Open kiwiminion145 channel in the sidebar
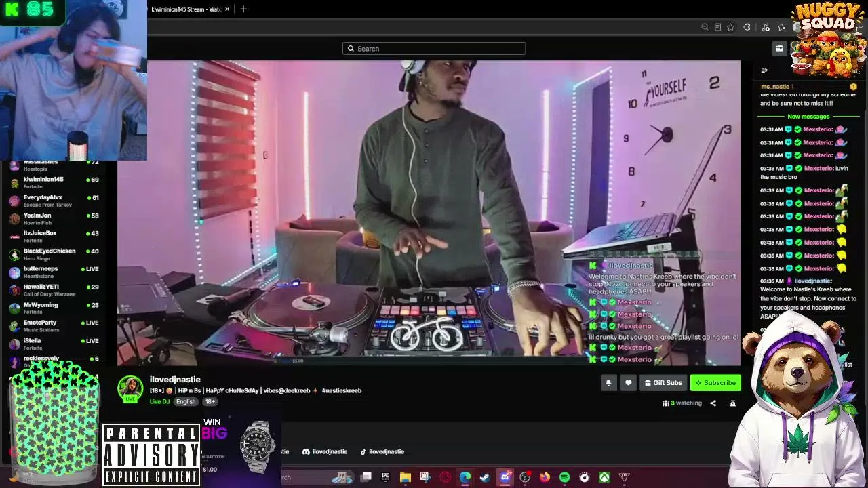868x488 pixels. click(54, 183)
